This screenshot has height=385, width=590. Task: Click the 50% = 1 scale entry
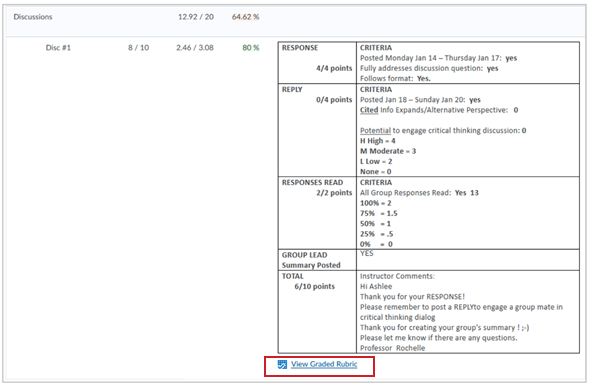375,224
